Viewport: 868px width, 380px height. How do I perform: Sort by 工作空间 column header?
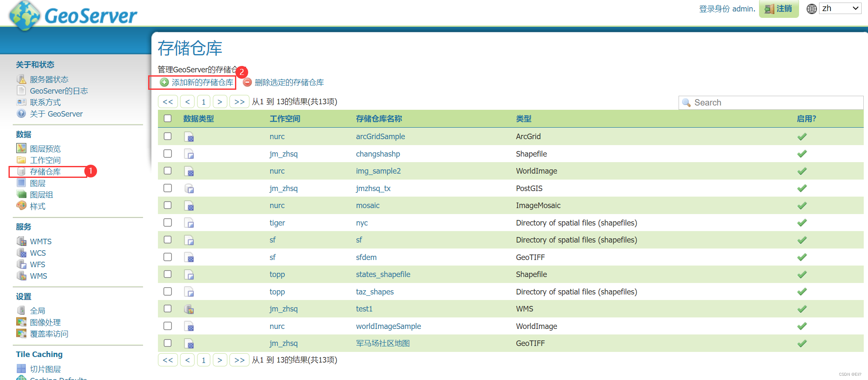point(285,119)
